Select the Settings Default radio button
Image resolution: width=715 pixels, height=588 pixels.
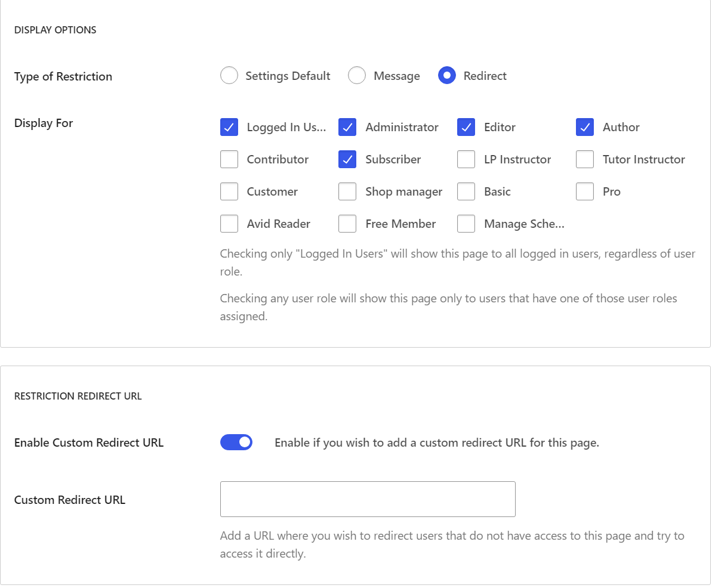(x=229, y=76)
